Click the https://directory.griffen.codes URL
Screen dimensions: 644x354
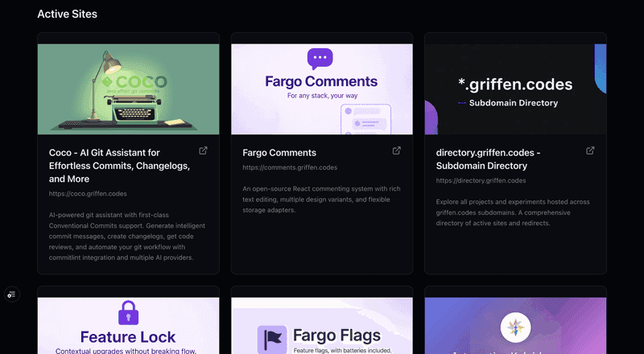pos(481,180)
